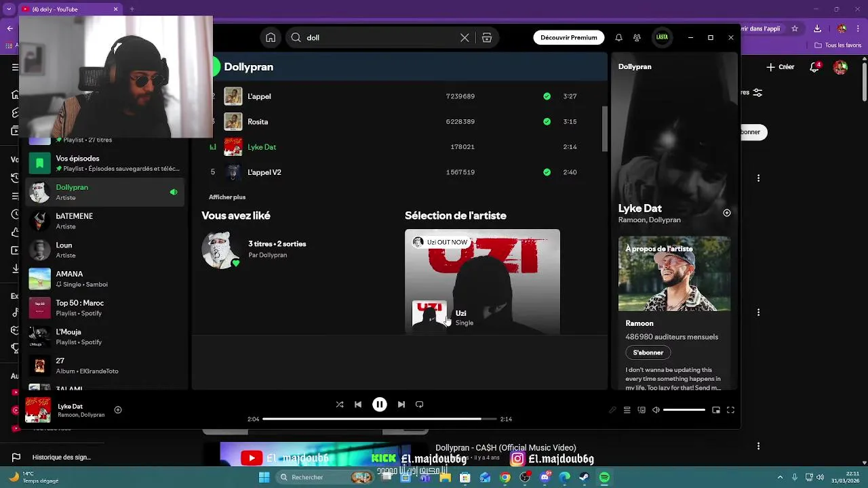Open the album 27 by ElGrandeToto
This screenshot has width=868, height=488.
coord(105,366)
